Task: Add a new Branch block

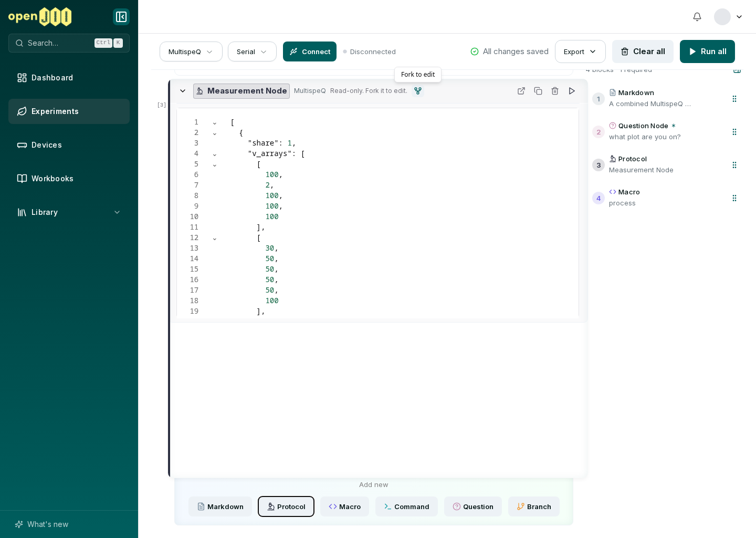Action: point(534,506)
